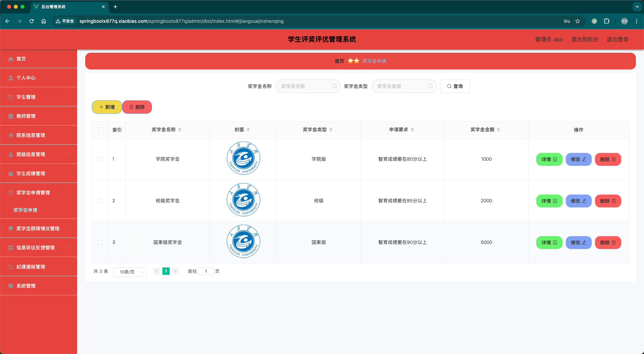Click the yellow 新增 button
The image size is (644, 354).
click(x=107, y=107)
